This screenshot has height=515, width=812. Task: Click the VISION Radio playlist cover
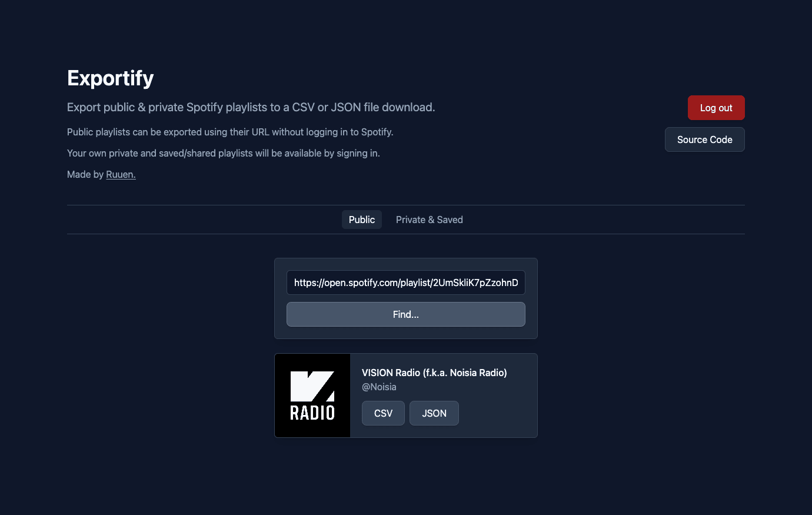tap(312, 396)
